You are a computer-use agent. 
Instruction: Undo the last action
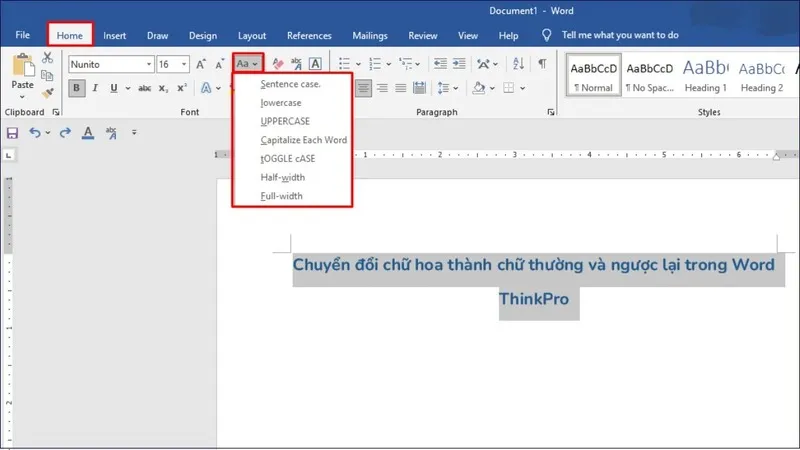pos(35,133)
